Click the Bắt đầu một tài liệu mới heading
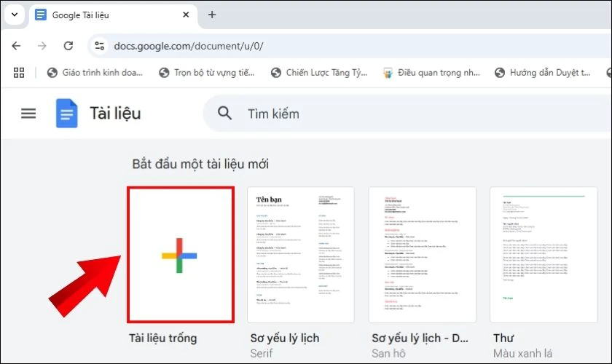This screenshot has width=612, height=364. tap(200, 164)
